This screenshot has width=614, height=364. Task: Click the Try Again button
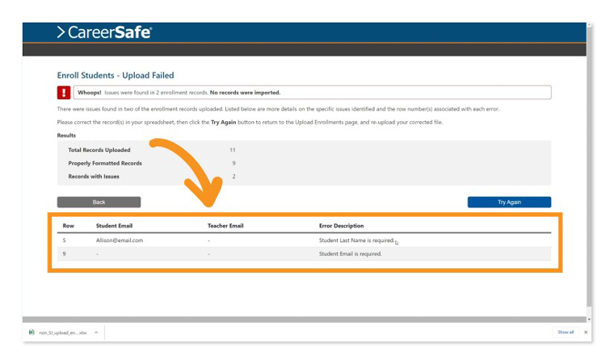click(509, 202)
